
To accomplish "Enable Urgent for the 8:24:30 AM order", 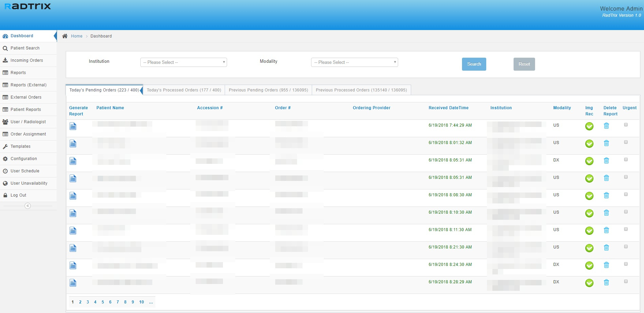I will [626, 264].
